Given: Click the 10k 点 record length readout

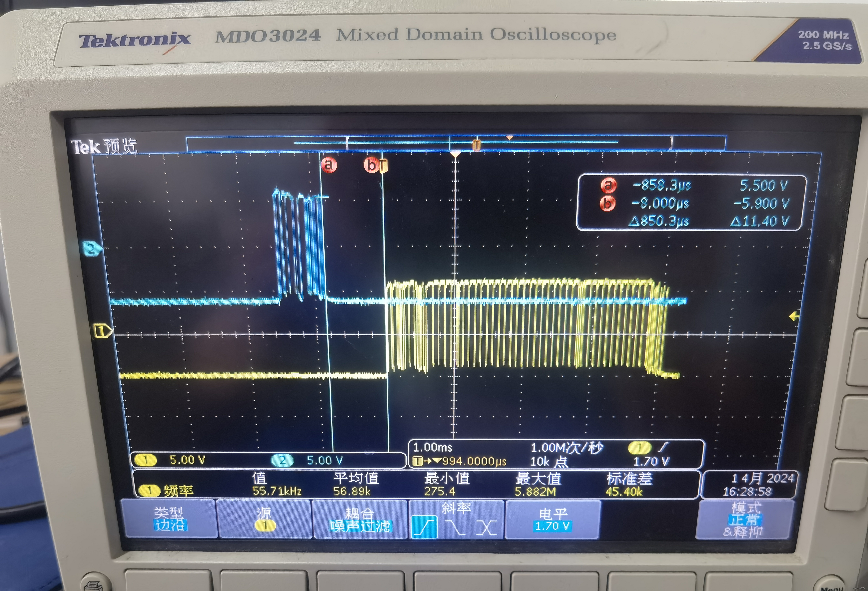Looking at the screenshot, I should pos(549,462).
